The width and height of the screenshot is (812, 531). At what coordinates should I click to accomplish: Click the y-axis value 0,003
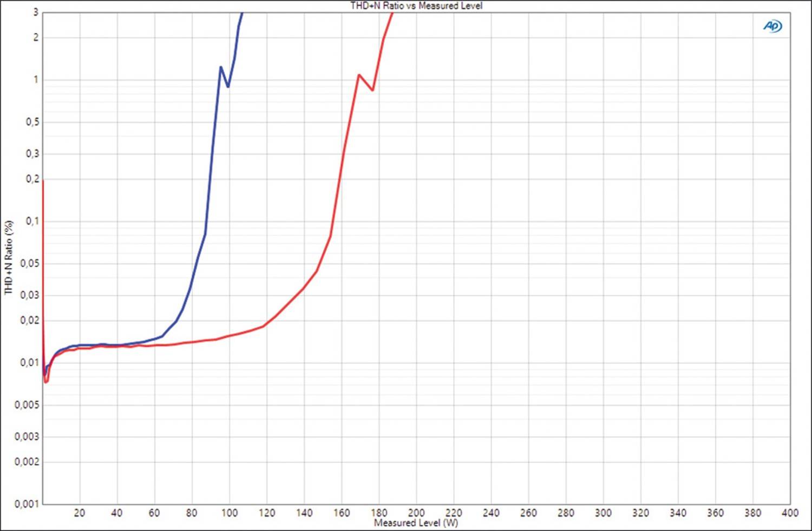27,437
